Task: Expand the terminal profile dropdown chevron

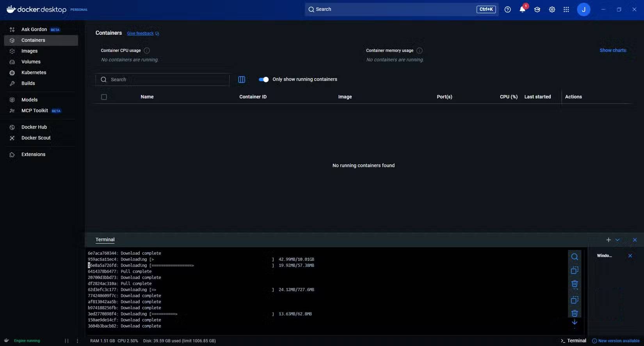Action: point(617,240)
